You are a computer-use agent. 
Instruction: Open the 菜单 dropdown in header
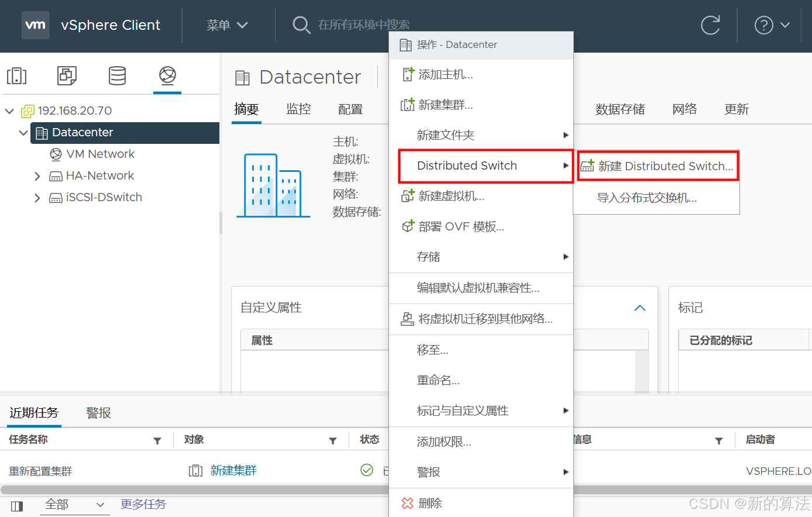[227, 25]
